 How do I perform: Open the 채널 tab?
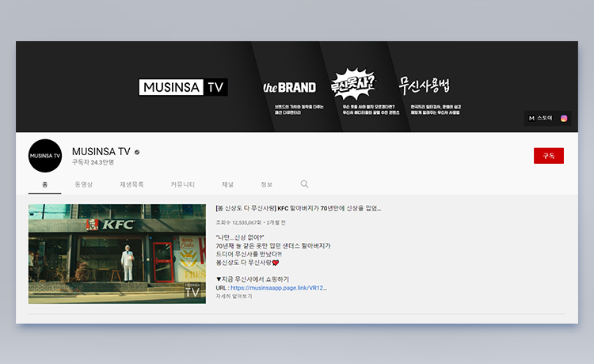coord(227,184)
